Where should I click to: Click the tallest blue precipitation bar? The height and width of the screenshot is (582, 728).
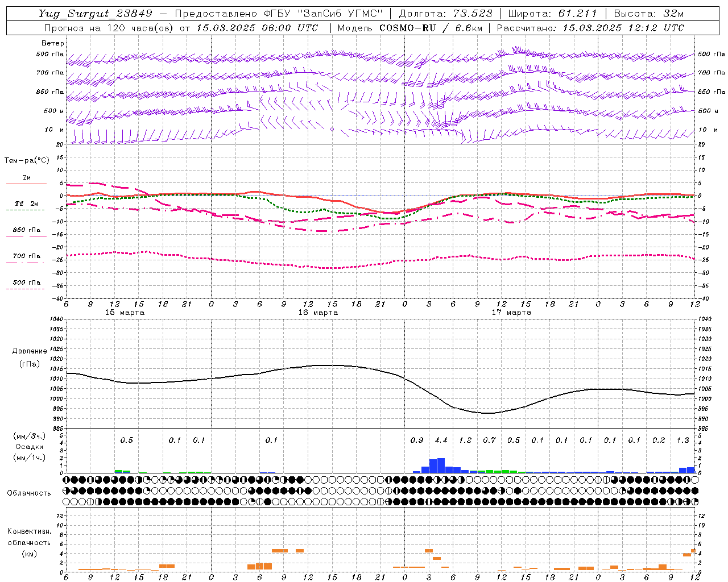coord(441,465)
